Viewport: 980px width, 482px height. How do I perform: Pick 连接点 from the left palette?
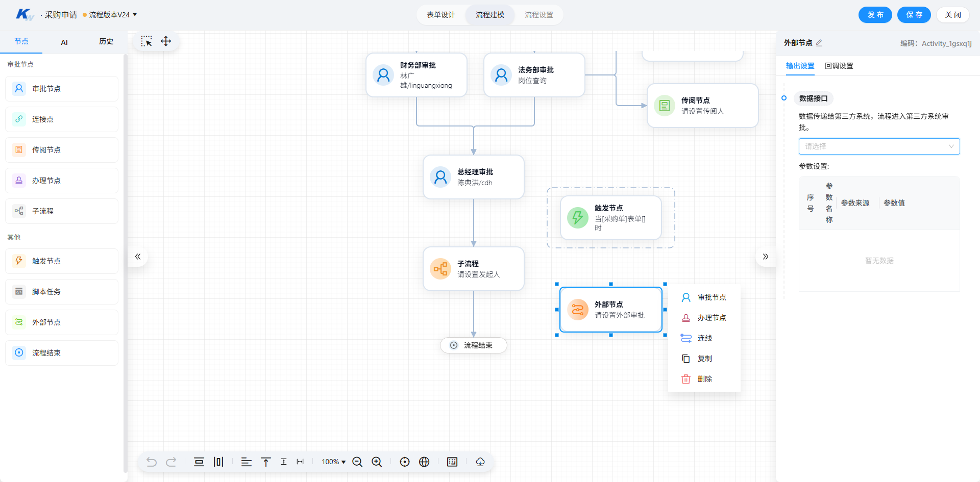62,119
